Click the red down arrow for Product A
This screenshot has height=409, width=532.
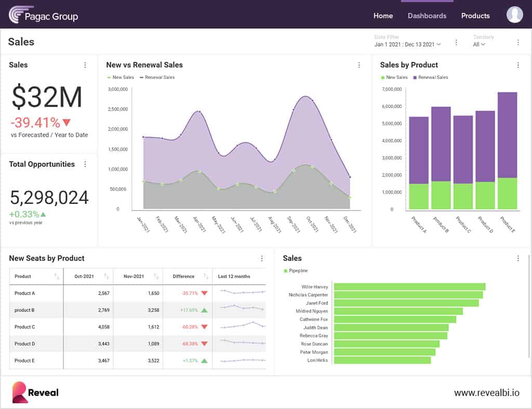pos(204,293)
